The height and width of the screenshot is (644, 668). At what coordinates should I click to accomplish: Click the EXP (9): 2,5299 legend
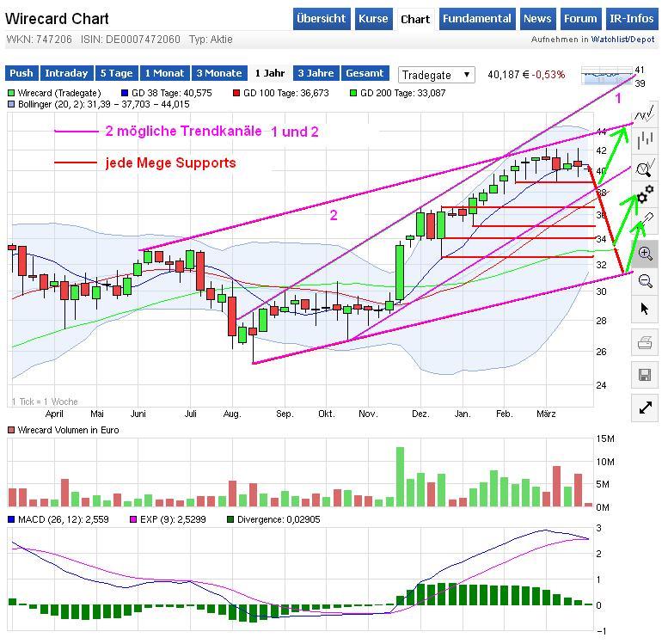pos(168,519)
